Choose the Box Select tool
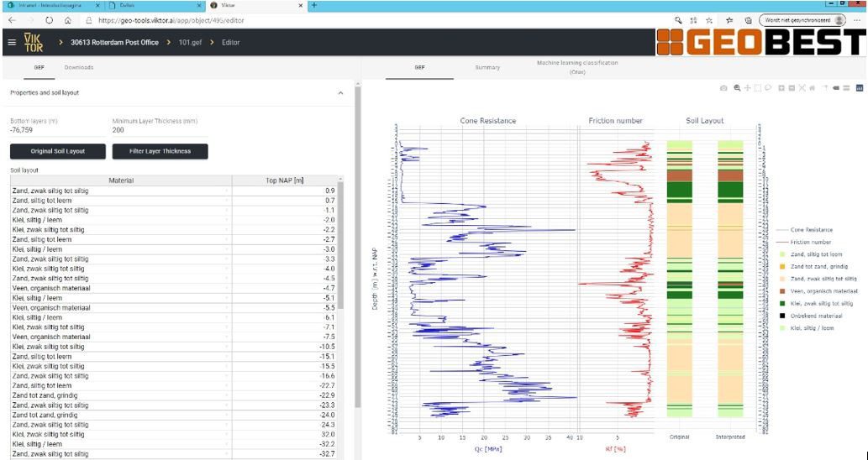The height and width of the screenshot is (460, 868). click(757, 88)
